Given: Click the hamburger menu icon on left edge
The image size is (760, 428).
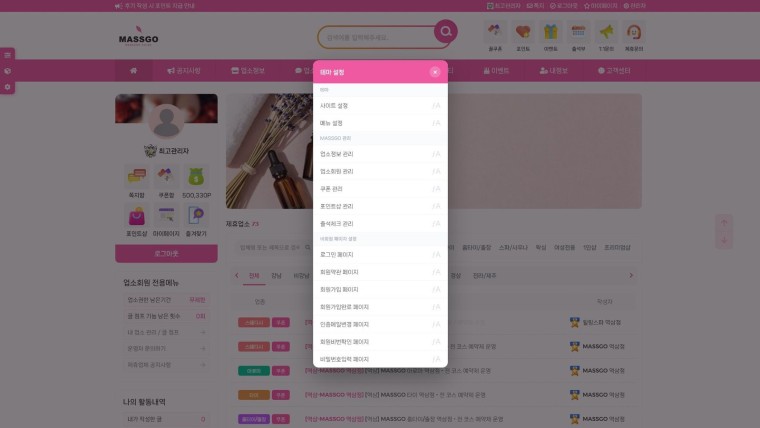Looking at the screenshot, I should click(x=7, y=55).
